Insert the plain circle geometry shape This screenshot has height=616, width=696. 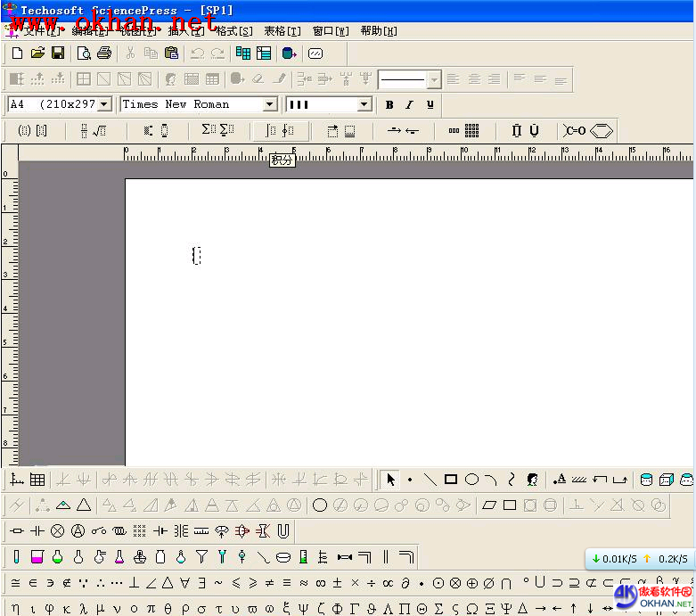tap(320, 505)
